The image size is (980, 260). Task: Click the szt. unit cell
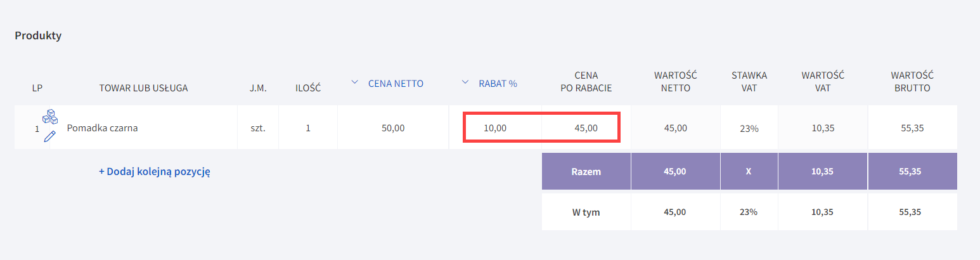coord(258,128)
